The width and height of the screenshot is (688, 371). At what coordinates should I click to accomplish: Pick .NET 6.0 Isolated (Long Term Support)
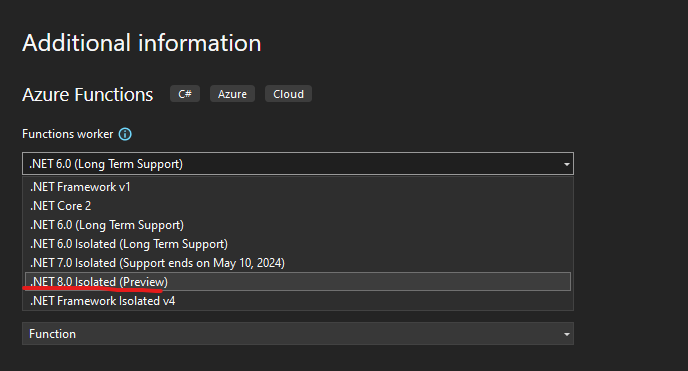click(298, 244)
